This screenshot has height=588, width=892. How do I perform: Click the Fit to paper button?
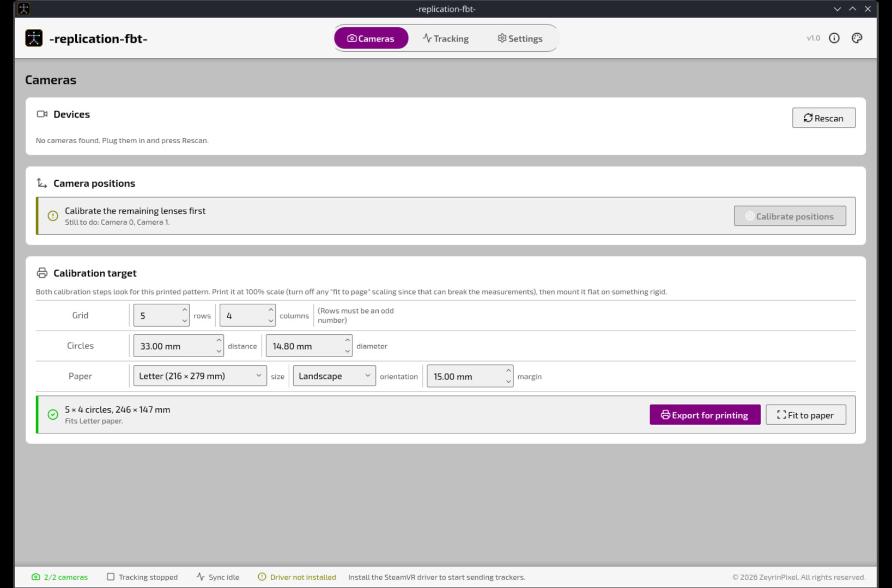click(x=805, y=415)
